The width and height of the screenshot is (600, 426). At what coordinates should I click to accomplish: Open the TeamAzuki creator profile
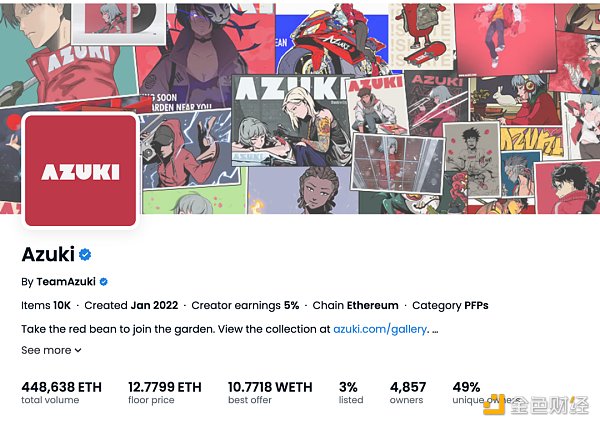(x=66, y=282)
